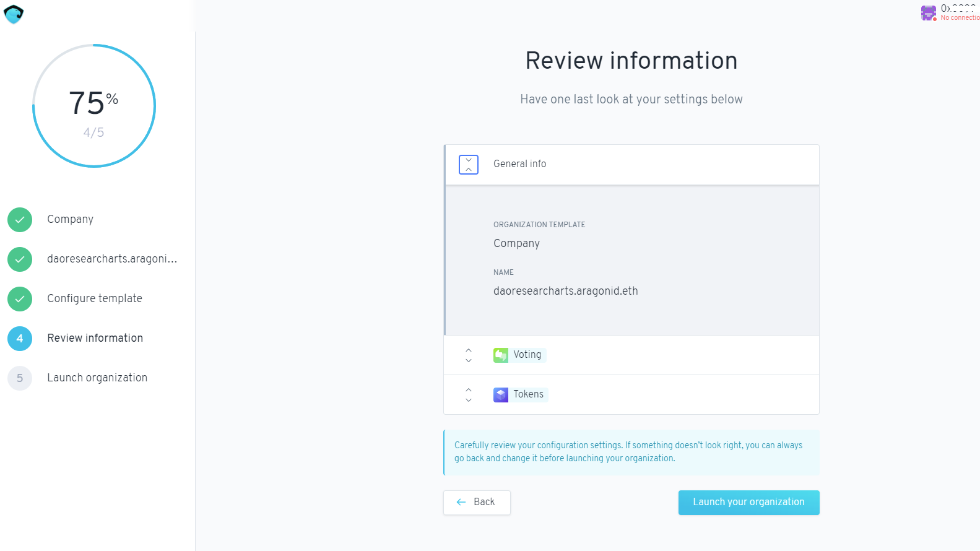Click the daoresearcharts.aragonid.eth name value
The width and height of the screenshot is (980, 551).
pyautogui.click(x=565, y=291)
